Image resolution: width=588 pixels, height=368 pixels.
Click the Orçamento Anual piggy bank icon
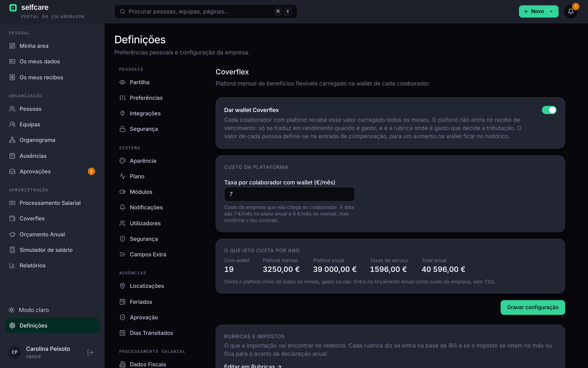point(12,234)
